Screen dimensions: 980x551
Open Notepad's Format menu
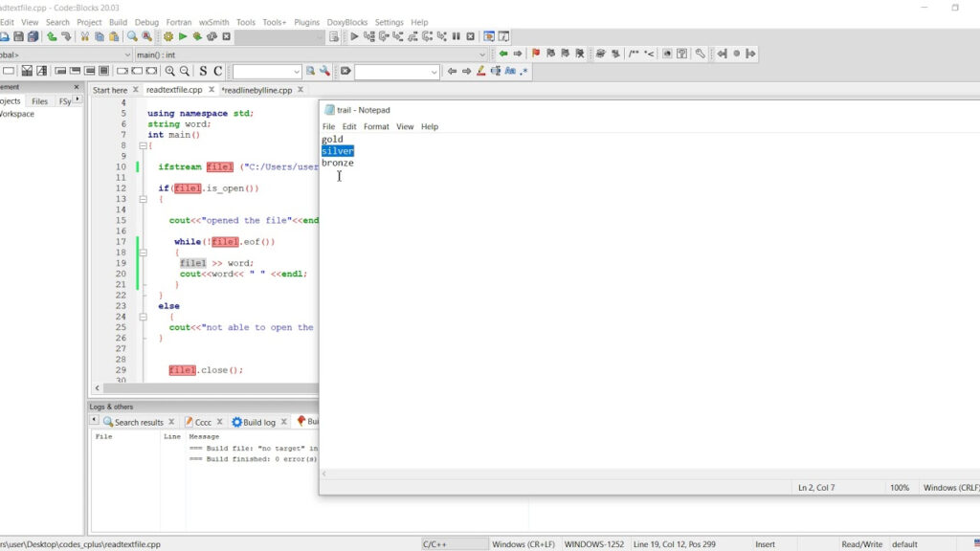(376, 127)
